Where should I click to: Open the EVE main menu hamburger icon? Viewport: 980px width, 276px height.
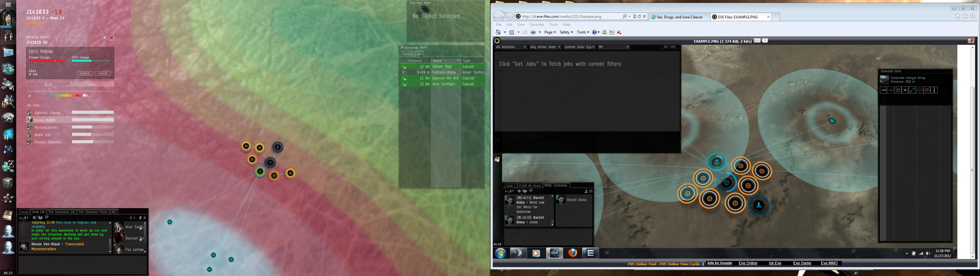tap(8, 5)
